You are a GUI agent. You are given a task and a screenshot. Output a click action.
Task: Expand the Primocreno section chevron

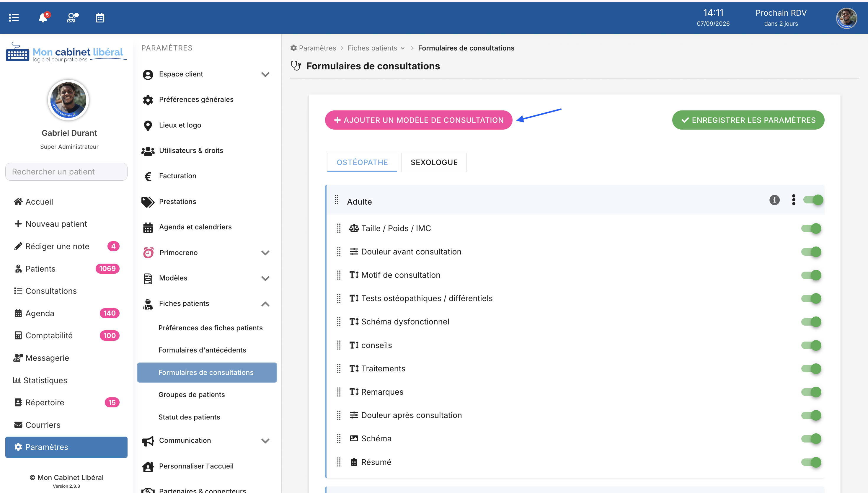coord(265,253)
